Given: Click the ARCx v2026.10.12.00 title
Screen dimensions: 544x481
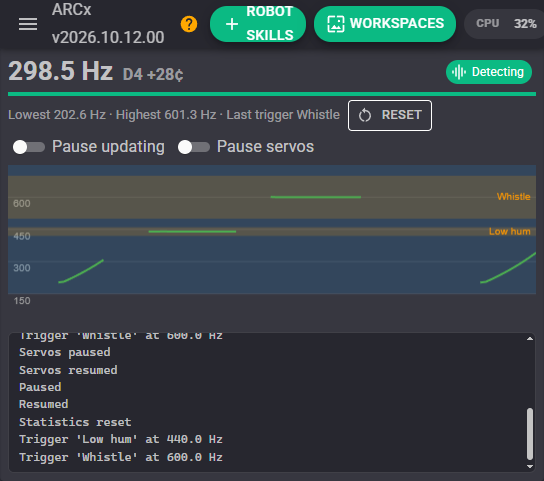Looking at the screenshot, I should pyautogui.click(x=108, y=24).
